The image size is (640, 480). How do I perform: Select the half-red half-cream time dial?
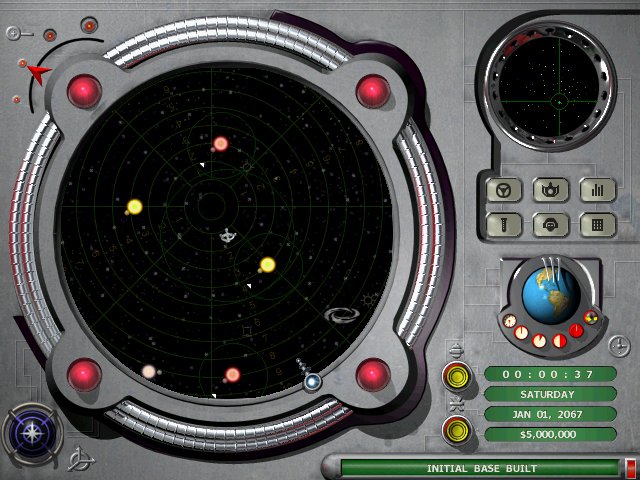[559, 341]
